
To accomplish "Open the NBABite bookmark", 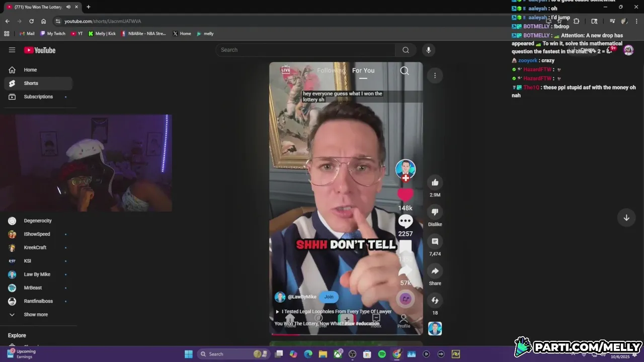I will (143, 34).
